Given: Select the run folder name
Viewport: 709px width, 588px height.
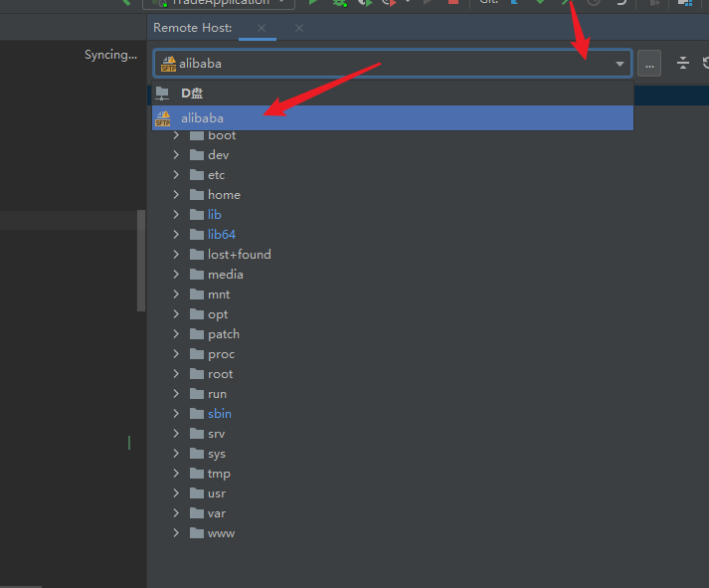Looking at the screenshot, I should 217,394.
